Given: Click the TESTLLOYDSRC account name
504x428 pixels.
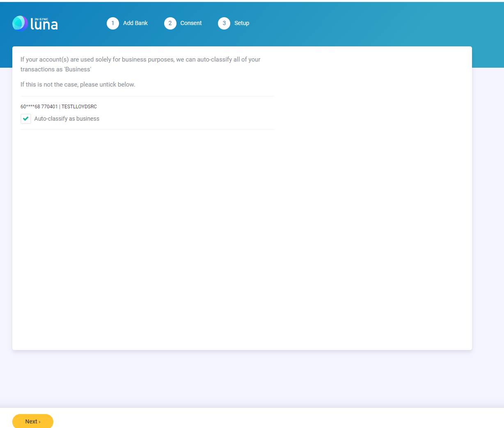Looking at the screenshot, I should click(x=79, y=107).
